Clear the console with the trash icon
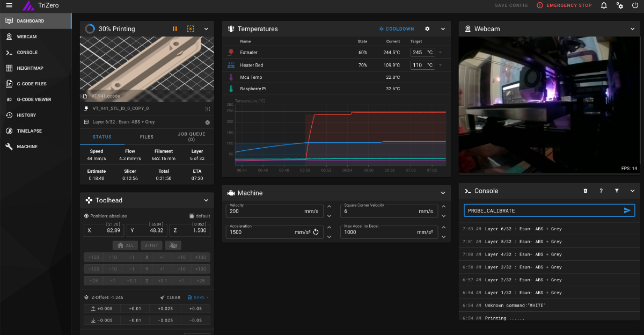Screen dimensions: 644x335 (x=586, y=191)
